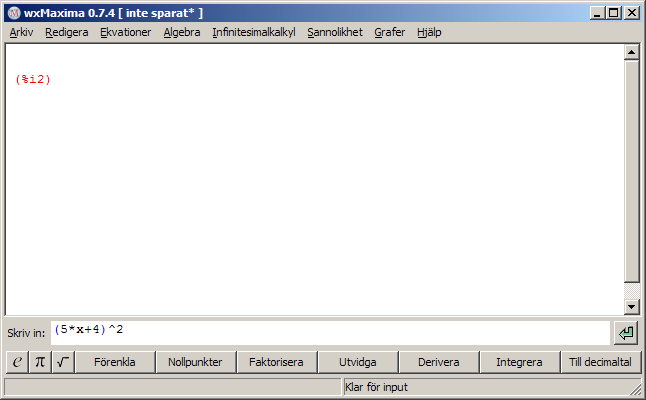Click the scrollbar up arrow
The height and width of the screenshot is (400, 646).
[x=632, y=52]
